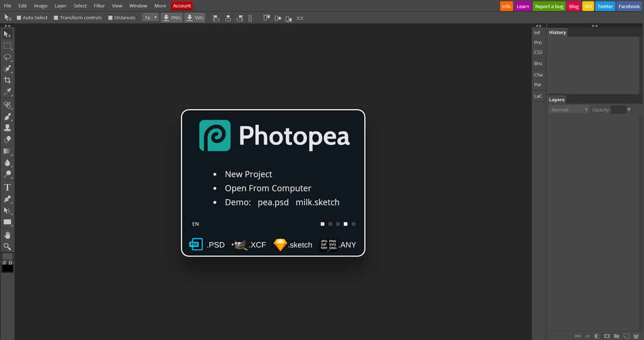Reset colors with the D button

[10, 262]
